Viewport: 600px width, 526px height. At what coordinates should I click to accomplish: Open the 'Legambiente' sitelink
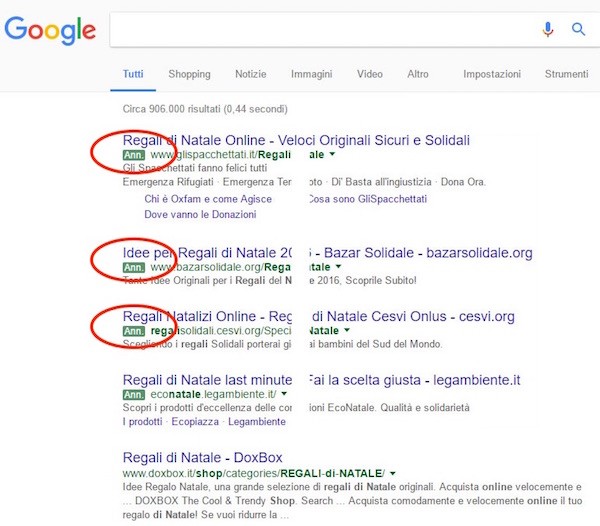257,422
